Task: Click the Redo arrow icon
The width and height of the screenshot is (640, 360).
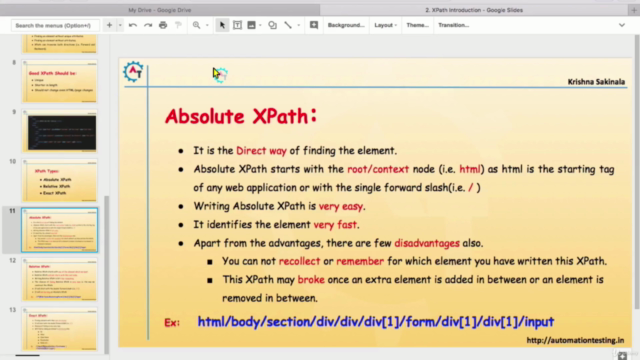Action: pyautogui.click(x=148, y=25)
